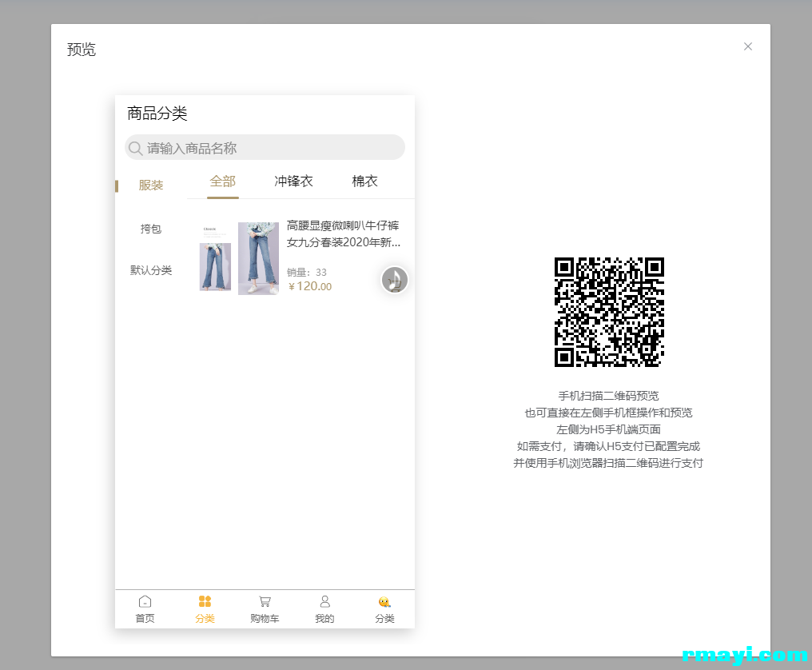Open the jeans product thumbnail image
The height and width of the screenshot is (670, 812).
tap(239, 258)
